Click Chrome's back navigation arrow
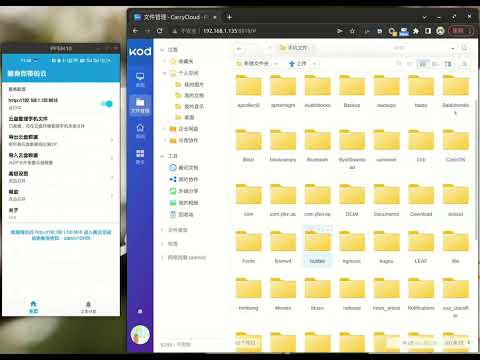 [x=135, y=31]
